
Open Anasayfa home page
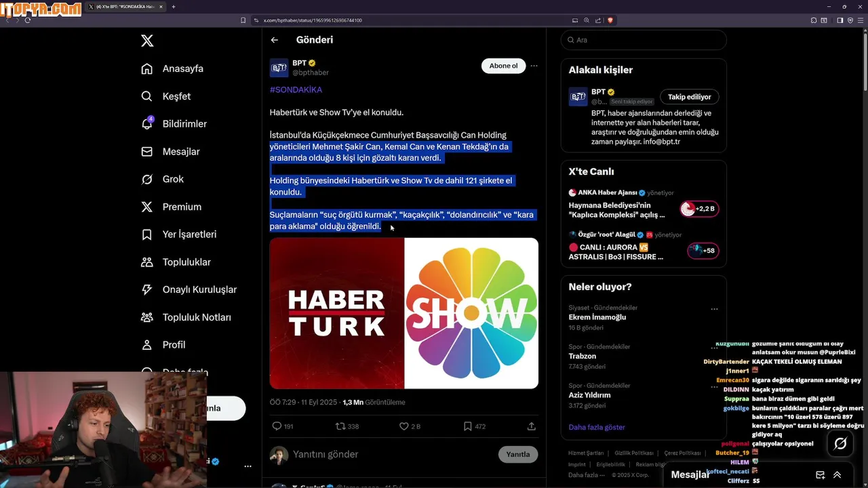click(x=172, y=68)
